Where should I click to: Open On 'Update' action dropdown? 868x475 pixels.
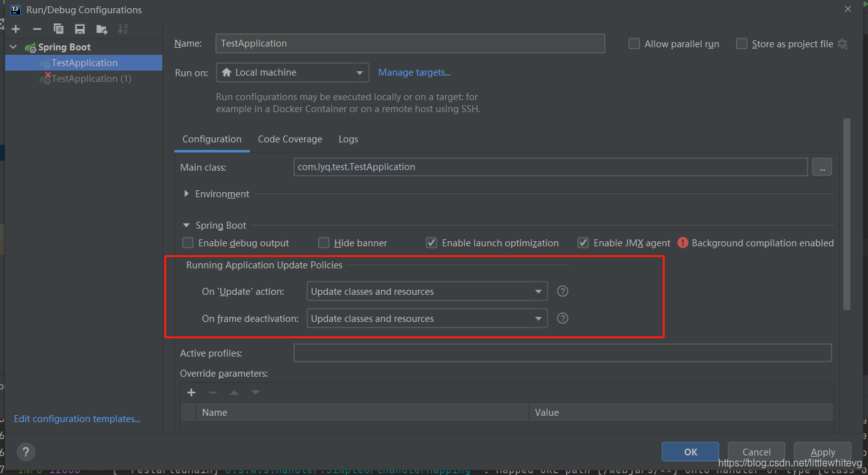click(x=427, y=292)
